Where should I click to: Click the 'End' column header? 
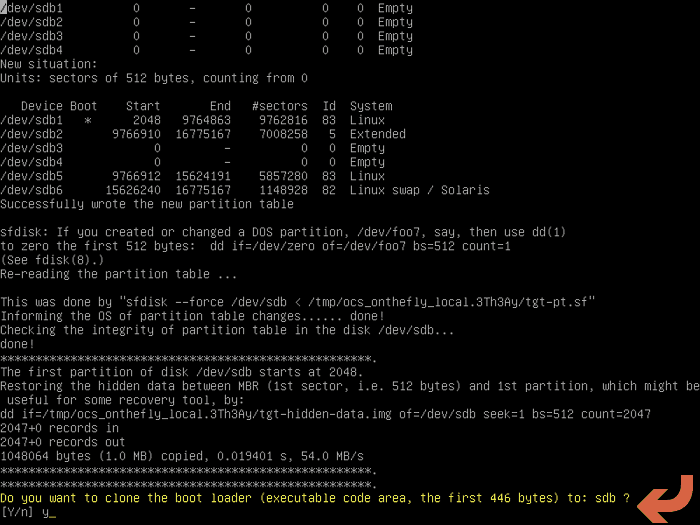tap(220, 106)
